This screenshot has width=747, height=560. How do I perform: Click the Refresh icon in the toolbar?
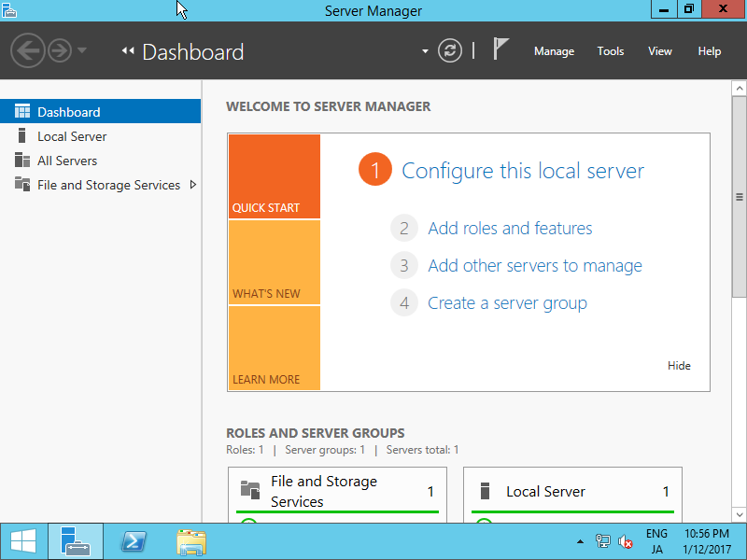click(x=449, y=50)
